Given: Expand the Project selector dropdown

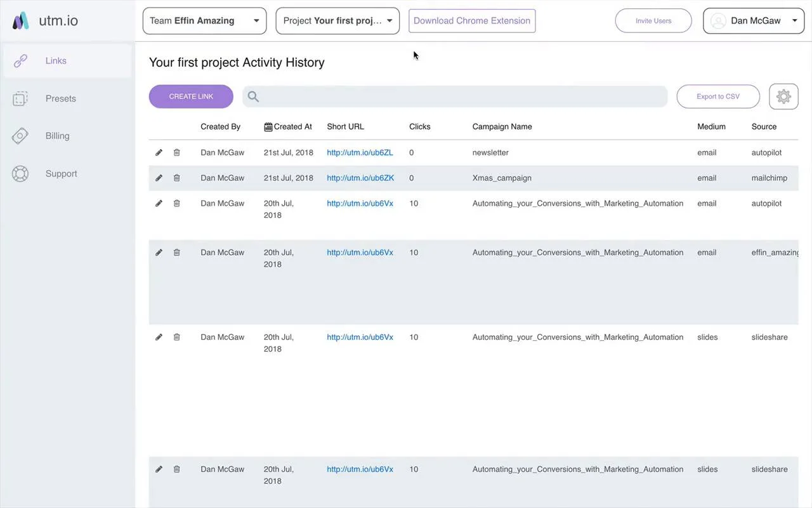Looking at the screenshot, I should (337, 20).
